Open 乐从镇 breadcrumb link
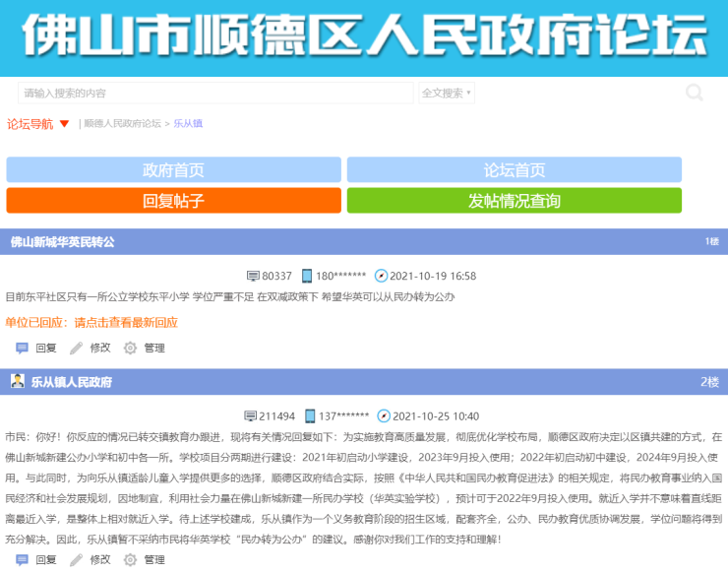Image resolution: width=728 pixels, height=573 pixels. (188, 124)
